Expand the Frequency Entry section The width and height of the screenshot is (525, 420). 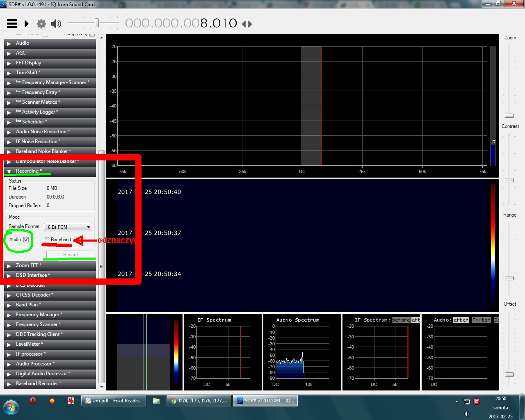[x=50, y=92]
